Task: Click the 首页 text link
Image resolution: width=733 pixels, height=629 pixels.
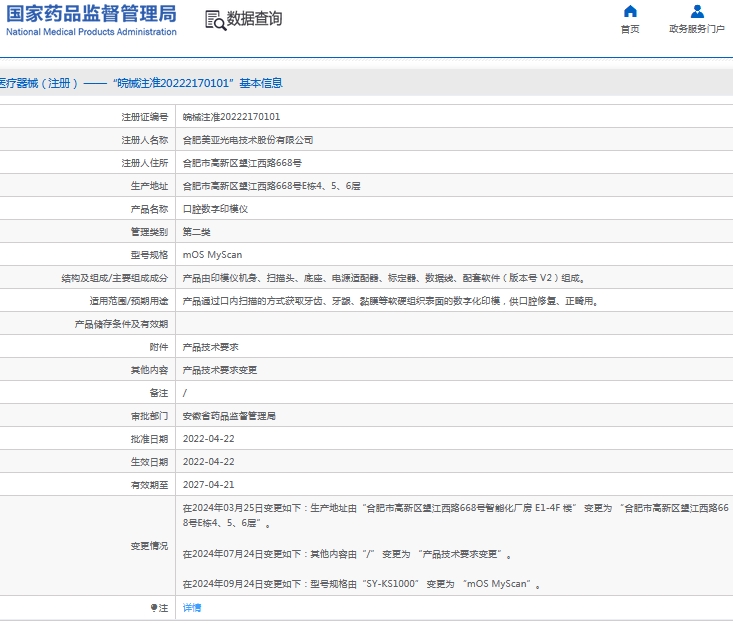Action: [x=630, y=29]
